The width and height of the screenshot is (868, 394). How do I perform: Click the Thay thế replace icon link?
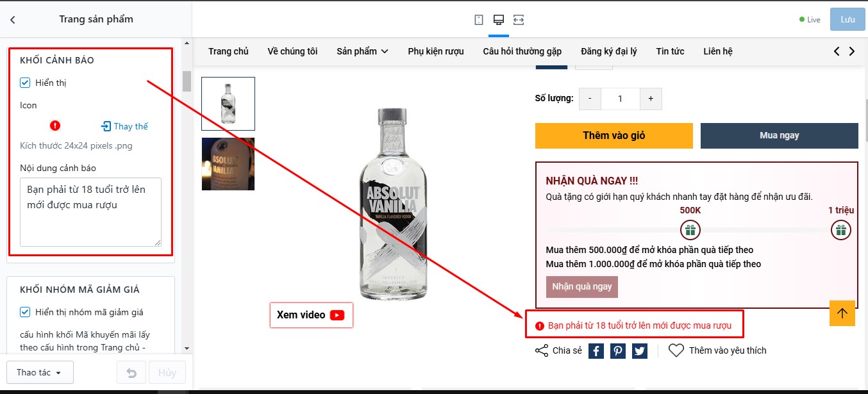[x=124, y=126]
